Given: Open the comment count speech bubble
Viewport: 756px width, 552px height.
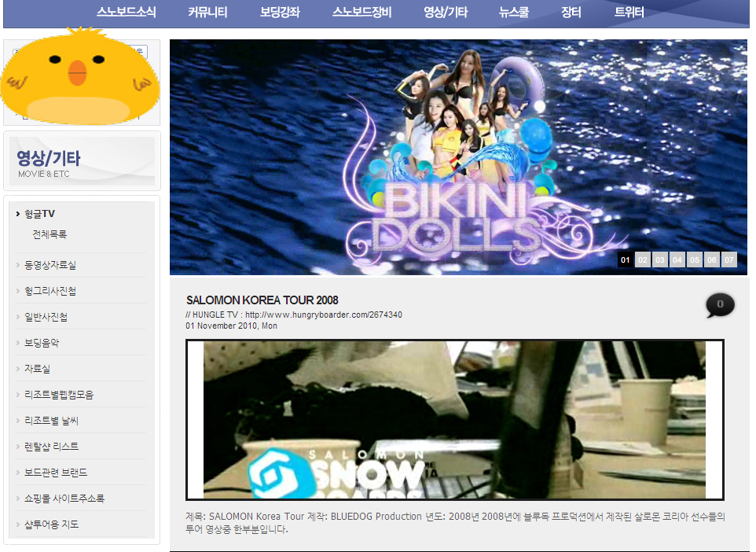Looking at the screenshot, I should click(720, 305).
